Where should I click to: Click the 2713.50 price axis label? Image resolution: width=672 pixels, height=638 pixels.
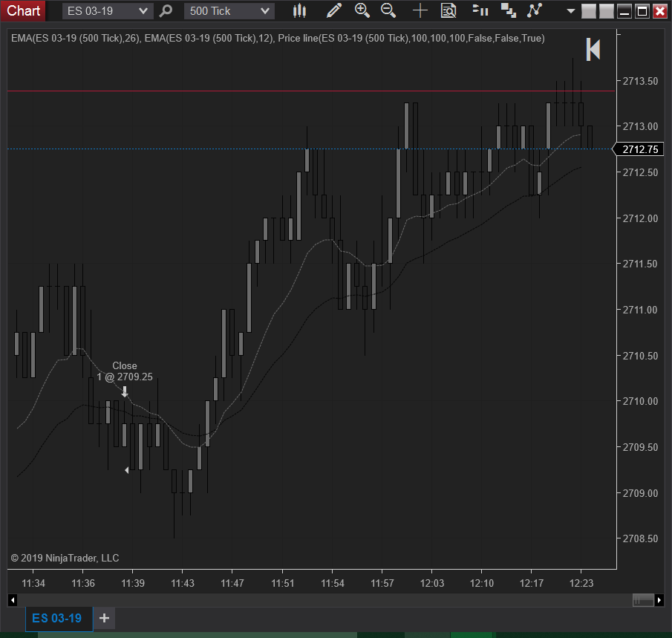pos(640,81)
